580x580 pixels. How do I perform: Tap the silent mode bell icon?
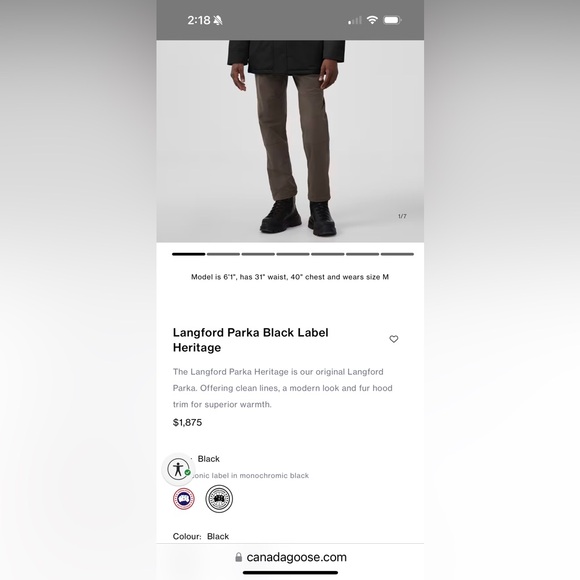[x=218, y=20]
